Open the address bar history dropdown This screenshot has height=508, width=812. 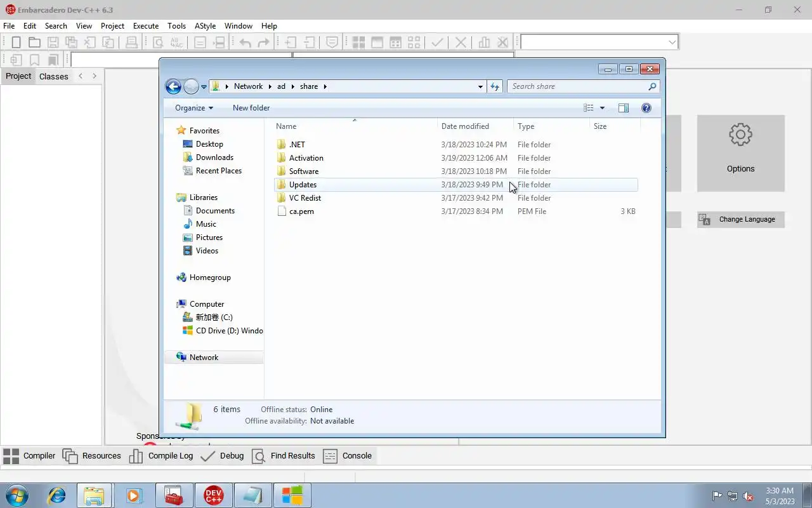pos(480,86)
